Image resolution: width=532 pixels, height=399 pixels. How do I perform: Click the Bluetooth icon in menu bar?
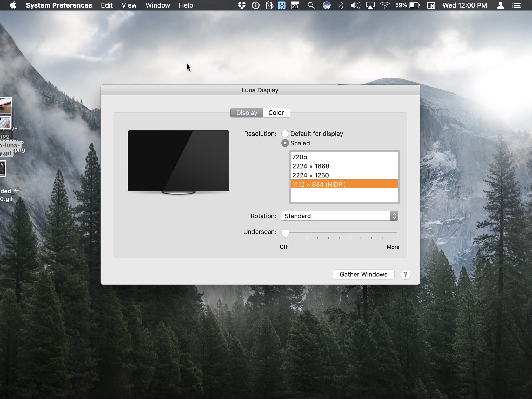point(341,5)
